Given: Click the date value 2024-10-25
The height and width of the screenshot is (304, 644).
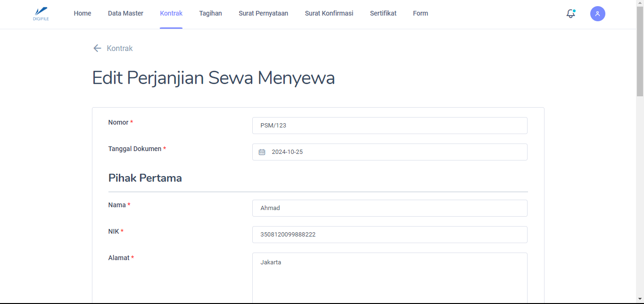Looking at the screenshot, I should tap(287, 152).
